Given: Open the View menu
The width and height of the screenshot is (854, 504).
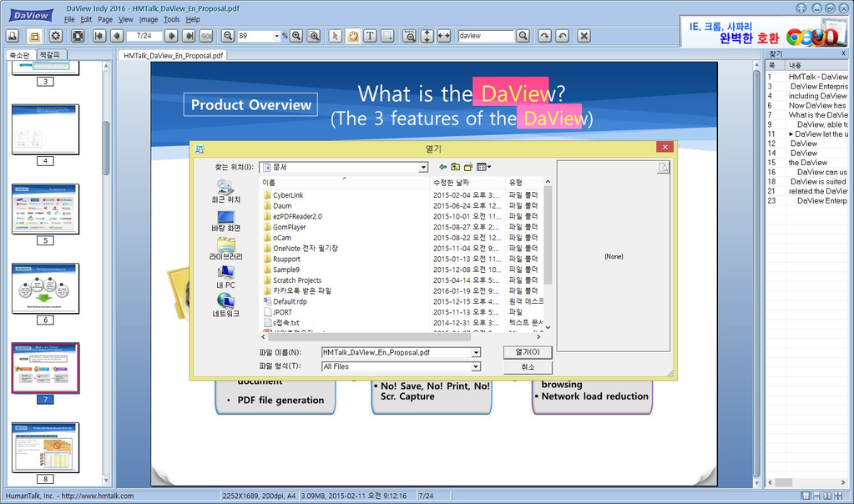Looking at the screenshot, I should 126,19.
